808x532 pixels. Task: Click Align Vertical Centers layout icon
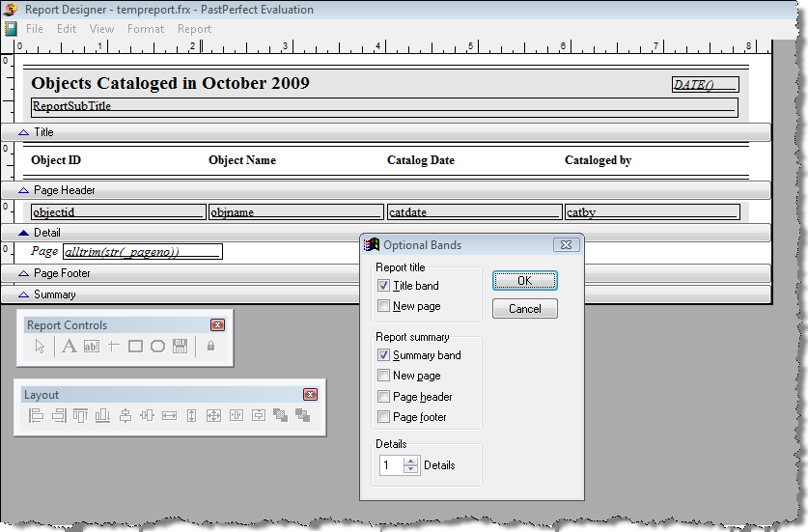point(125,415)
